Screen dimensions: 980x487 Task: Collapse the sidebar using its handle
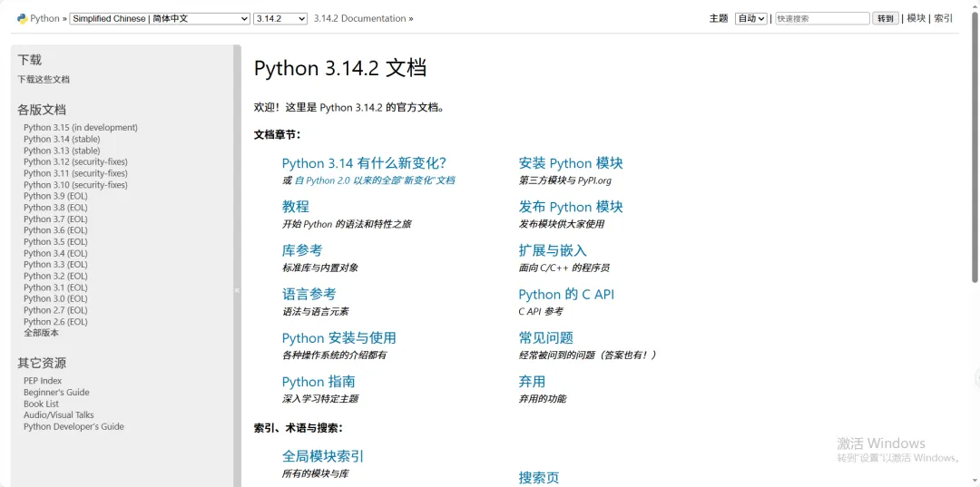[x=237, y=290]
